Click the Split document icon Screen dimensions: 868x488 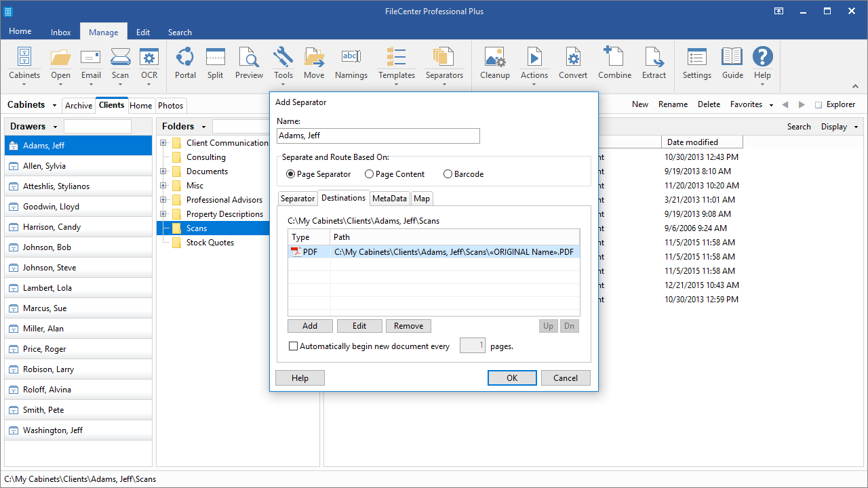(x=216, y=64)
